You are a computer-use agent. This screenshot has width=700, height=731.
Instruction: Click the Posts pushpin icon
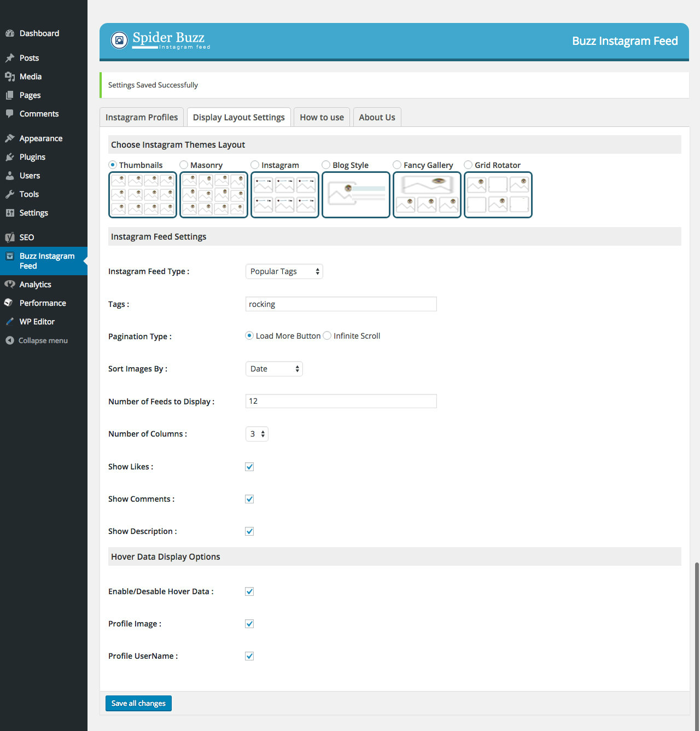click(9, 58)
